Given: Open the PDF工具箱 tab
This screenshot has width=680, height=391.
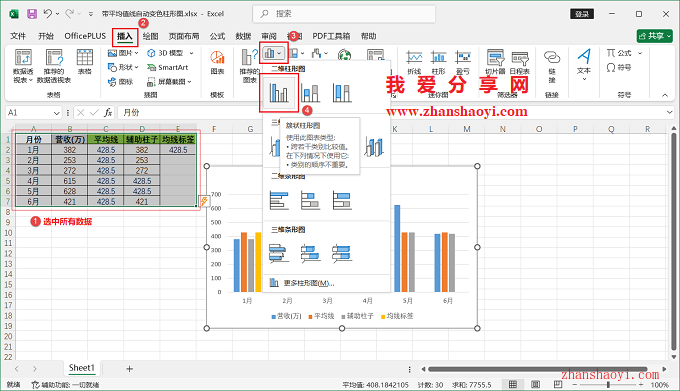Looking at the screenshot, I should [x=331, y=36].
